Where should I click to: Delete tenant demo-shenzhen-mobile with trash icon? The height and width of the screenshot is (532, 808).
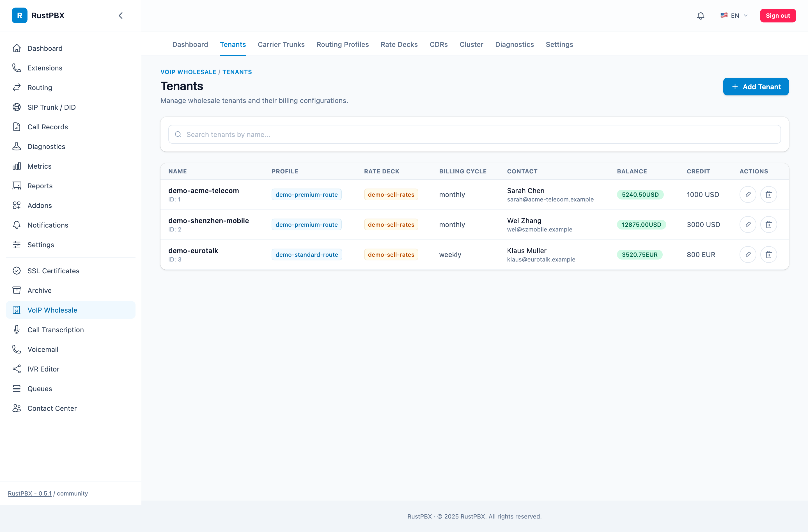click(x=769, y=224)
